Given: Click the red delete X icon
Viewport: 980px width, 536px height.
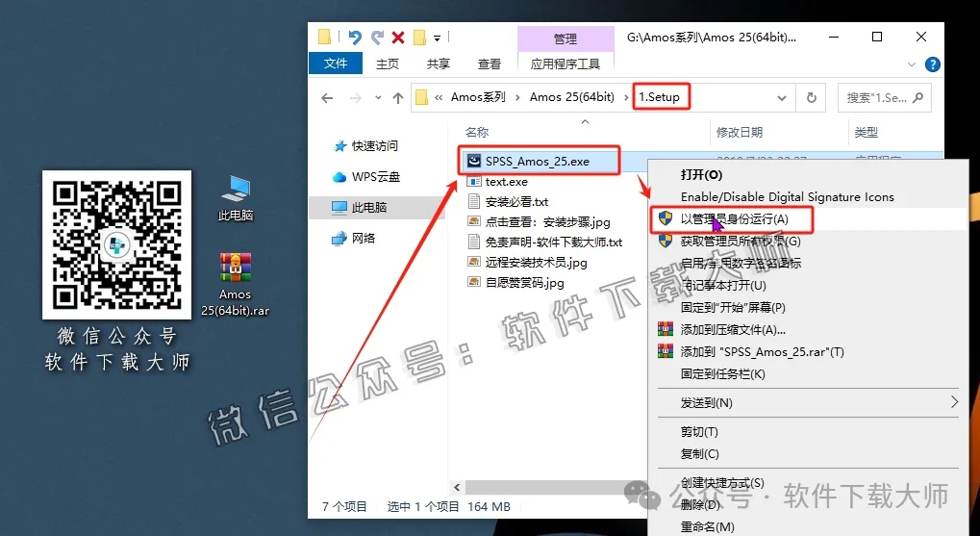Looking at the screenshot, I should [398, 38].
